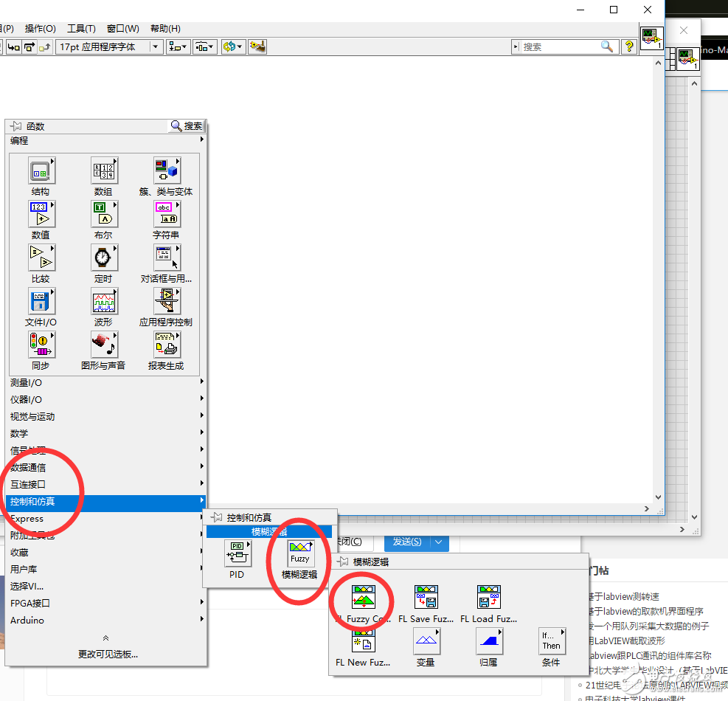
Task: Open the 同步 (Synchronization) palette icon
Action: [x=41, y=345]
